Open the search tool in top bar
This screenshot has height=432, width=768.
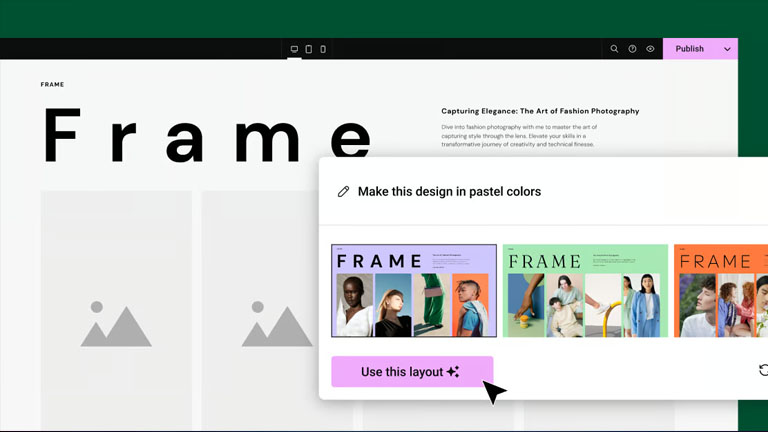tap(614, 49)
